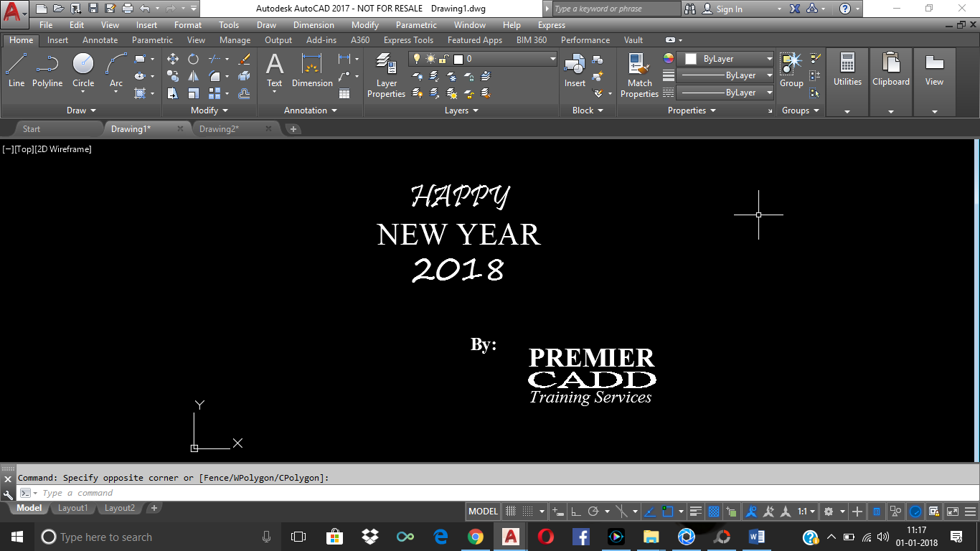Image resolution: width=980 pixels, height=551 pixels.
Task: Open the Clipboard panel
Action: (x=891, y=83)
